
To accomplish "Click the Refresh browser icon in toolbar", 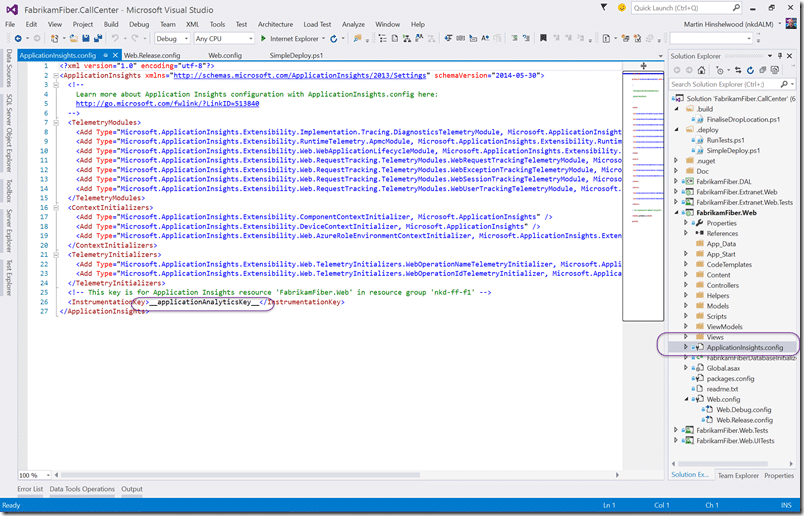I will 334,38.
